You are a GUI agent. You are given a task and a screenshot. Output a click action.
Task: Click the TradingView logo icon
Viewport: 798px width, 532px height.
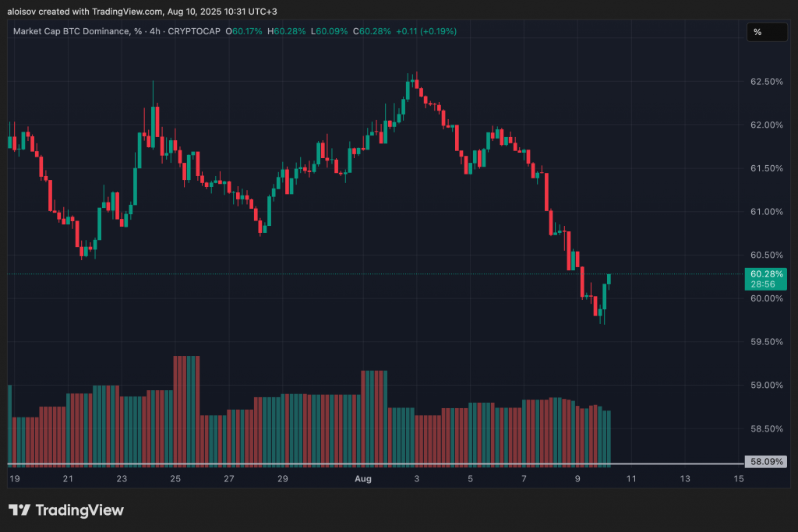tap(19, 509)
